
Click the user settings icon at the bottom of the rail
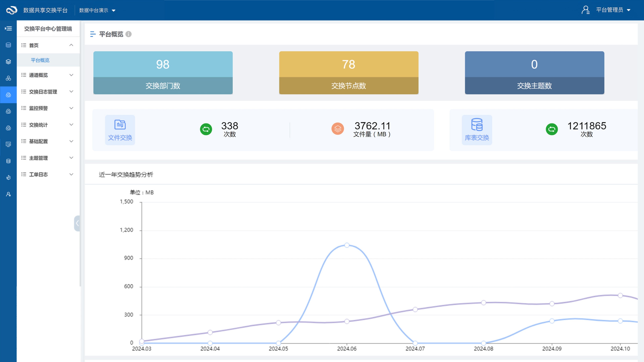8,194
